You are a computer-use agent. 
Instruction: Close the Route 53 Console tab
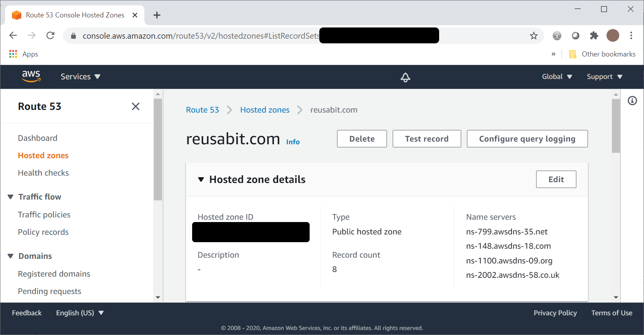tap(135, 15)
